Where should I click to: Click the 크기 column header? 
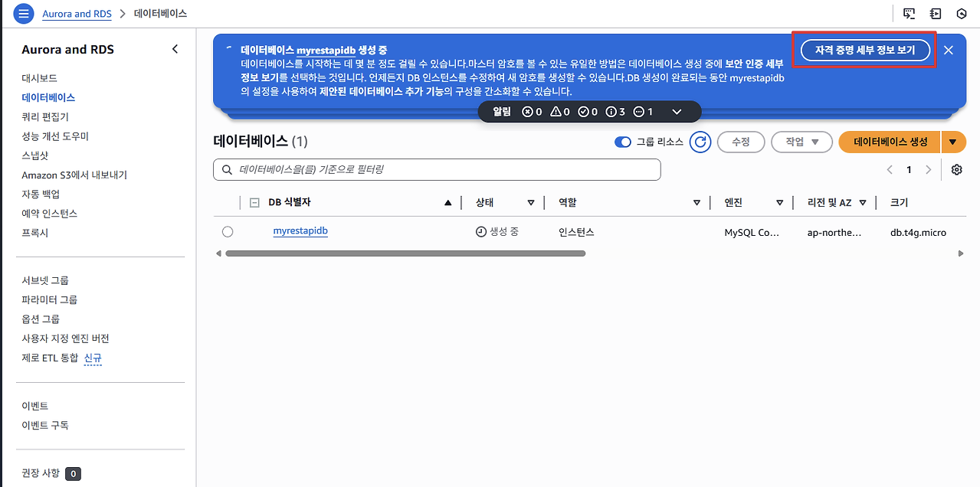(x=899, y=203)
